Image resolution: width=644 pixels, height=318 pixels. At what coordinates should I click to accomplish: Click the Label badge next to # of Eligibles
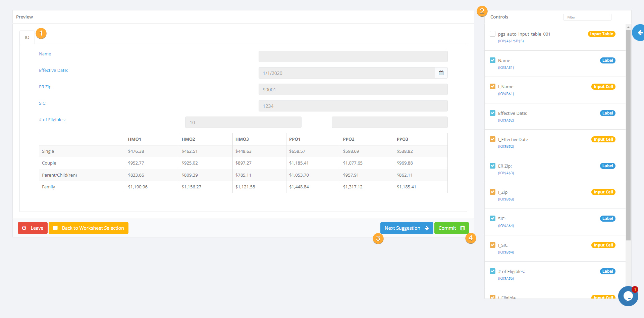click(607, 271)
